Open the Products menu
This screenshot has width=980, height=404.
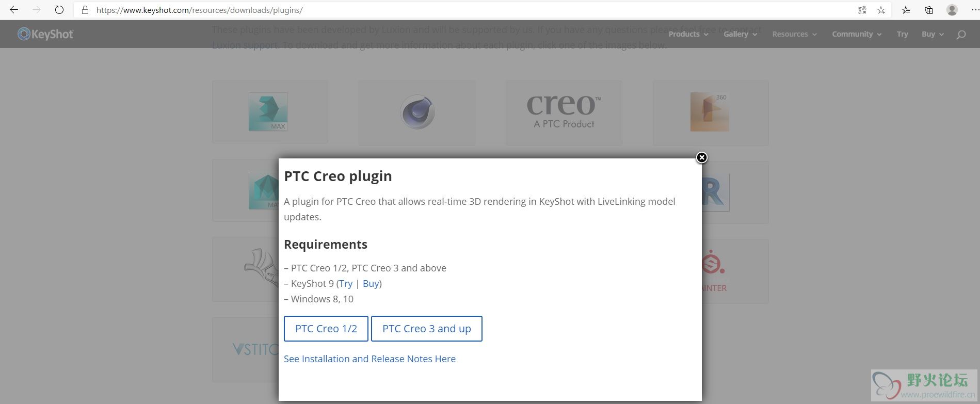pos(688,34)
